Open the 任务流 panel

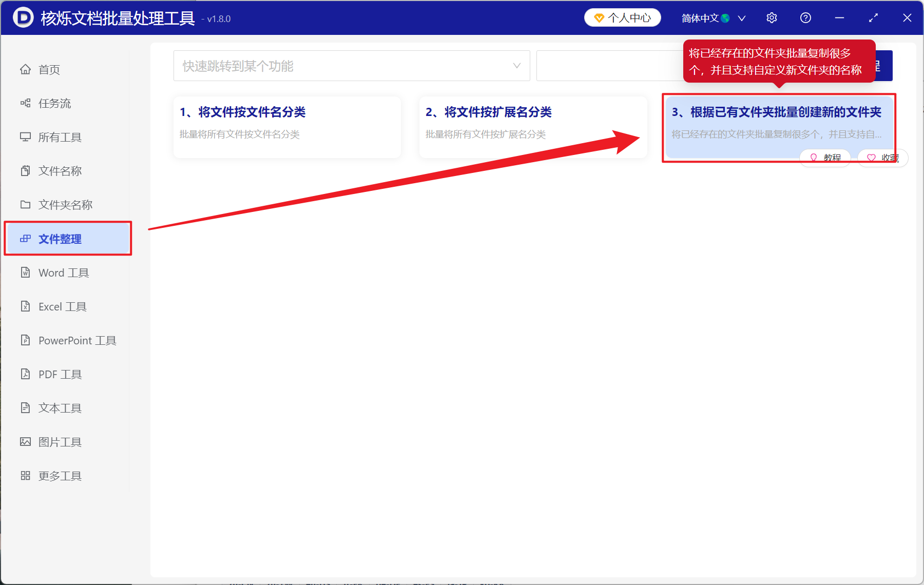point(54,103)
